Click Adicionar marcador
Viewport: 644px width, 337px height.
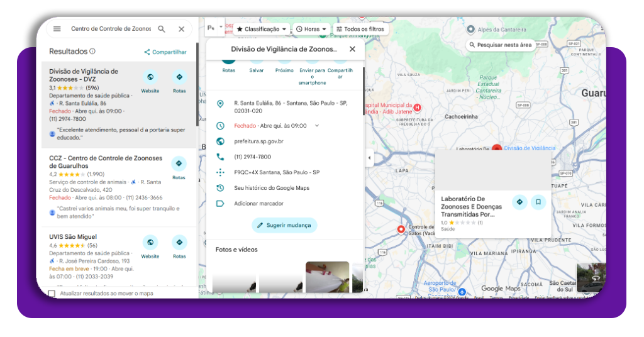click(x=258, y=204)
